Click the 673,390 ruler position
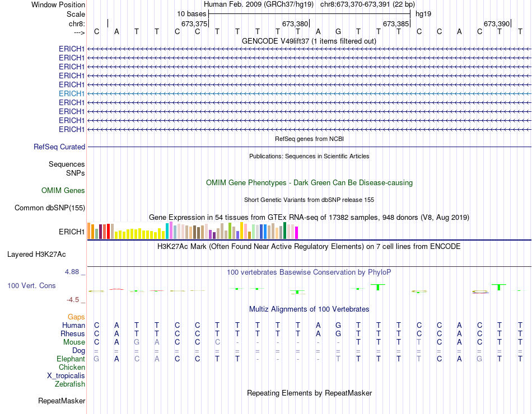This screenshot has height=414, width=532. pyautogui.click(x=496, y=23)
